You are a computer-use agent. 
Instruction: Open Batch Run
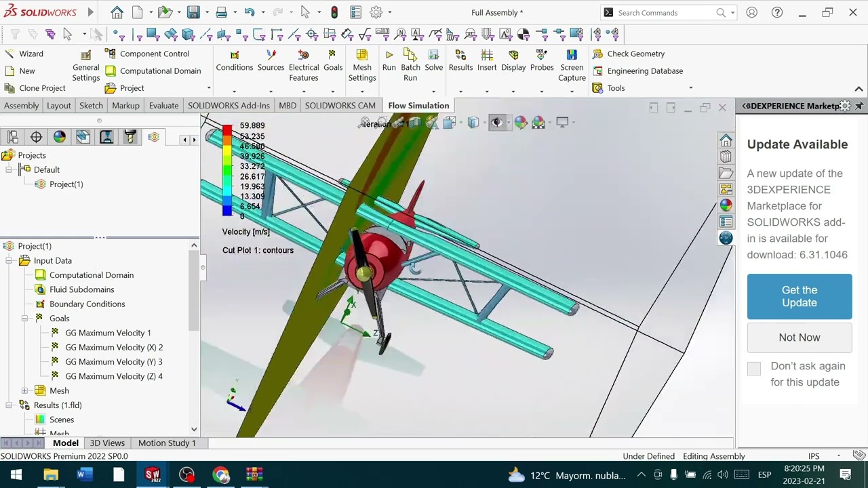[410, 66]
